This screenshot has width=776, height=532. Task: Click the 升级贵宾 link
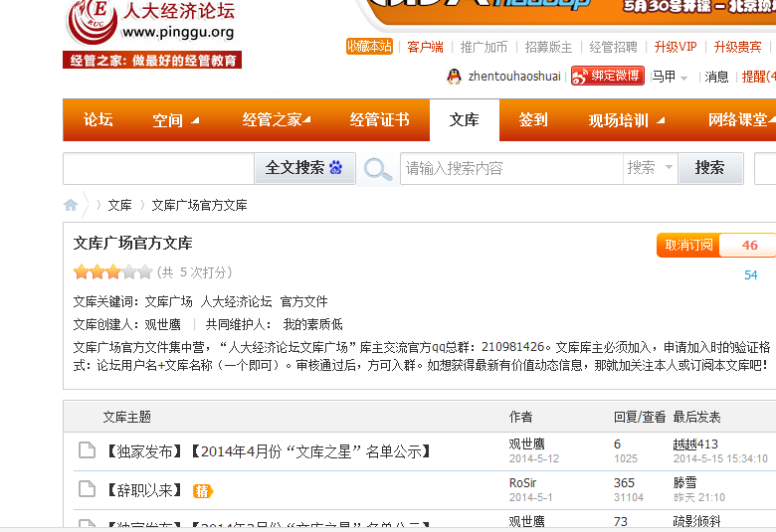[x=737, y=47]
